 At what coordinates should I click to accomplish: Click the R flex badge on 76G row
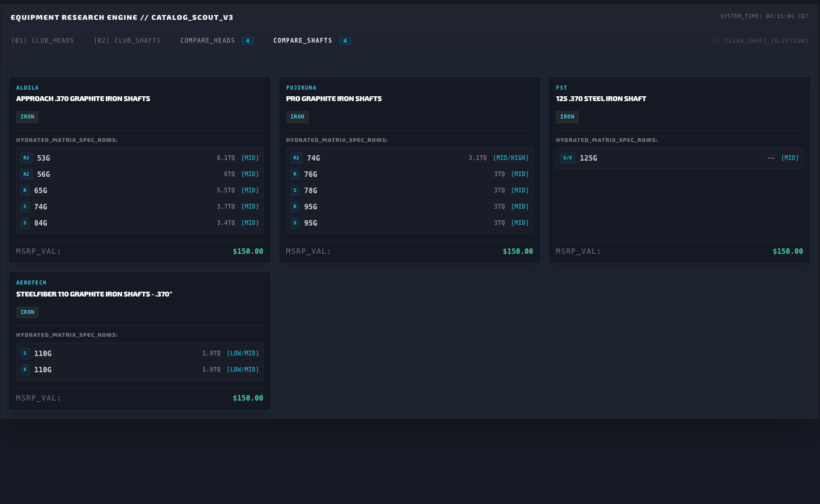[295, 174]
